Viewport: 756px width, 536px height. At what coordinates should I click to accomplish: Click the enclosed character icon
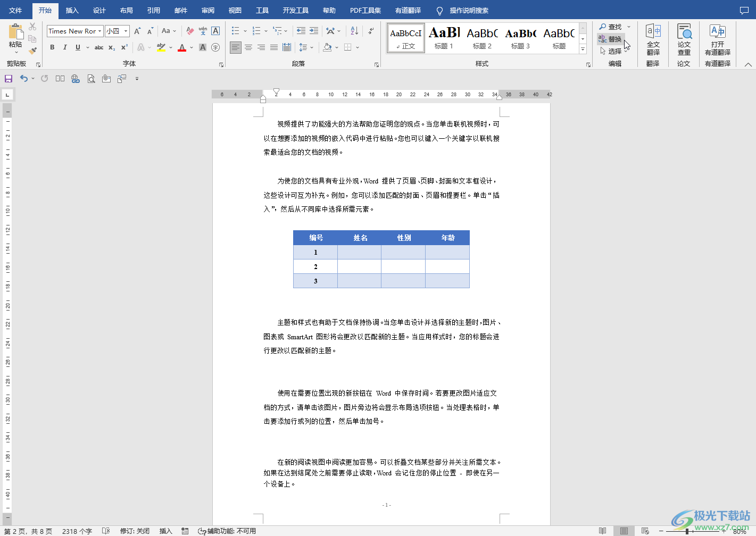pyautogui.click(x=215, y=47)
